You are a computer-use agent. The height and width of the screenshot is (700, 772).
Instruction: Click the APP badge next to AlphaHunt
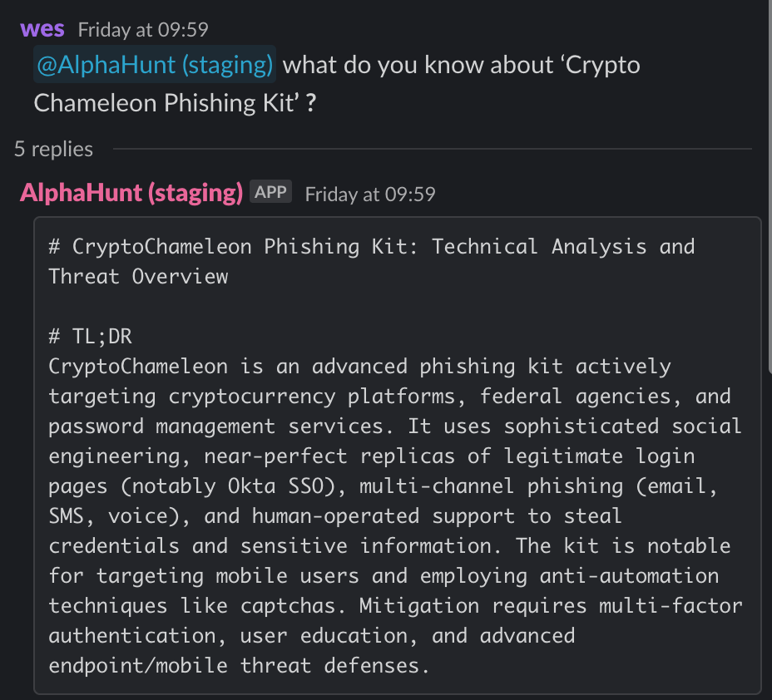[x=271, y=192]
